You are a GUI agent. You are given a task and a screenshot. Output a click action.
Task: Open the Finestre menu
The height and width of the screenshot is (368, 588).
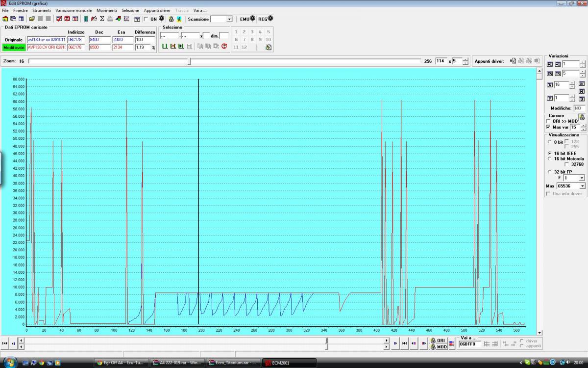[21, 10]
